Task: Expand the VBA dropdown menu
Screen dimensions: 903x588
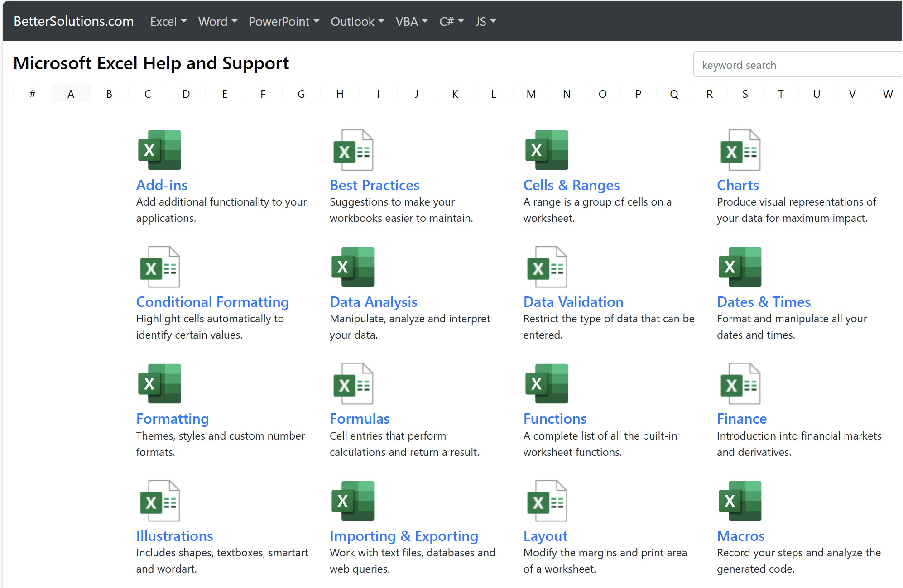Action: (x=412, y=21)
